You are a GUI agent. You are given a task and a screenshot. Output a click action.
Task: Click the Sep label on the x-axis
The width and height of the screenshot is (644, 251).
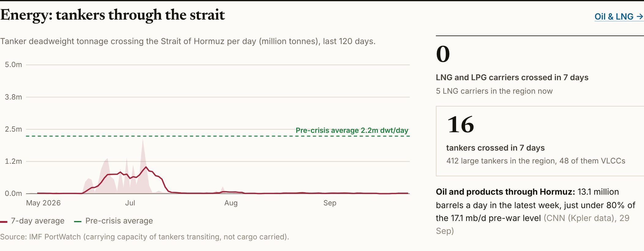point(330,203)
